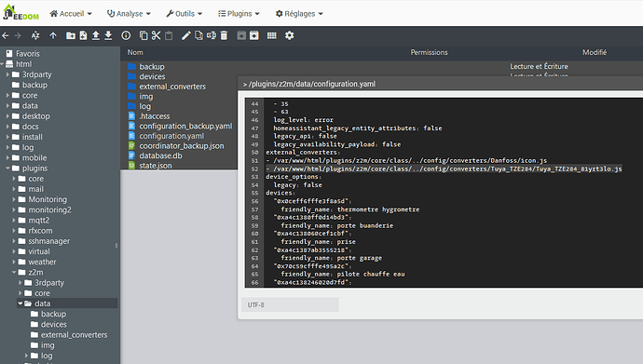The height and width of the screenshot is (364, 643).
Task: Click the download icon in the toolbar
Action: tap(108, 36)
